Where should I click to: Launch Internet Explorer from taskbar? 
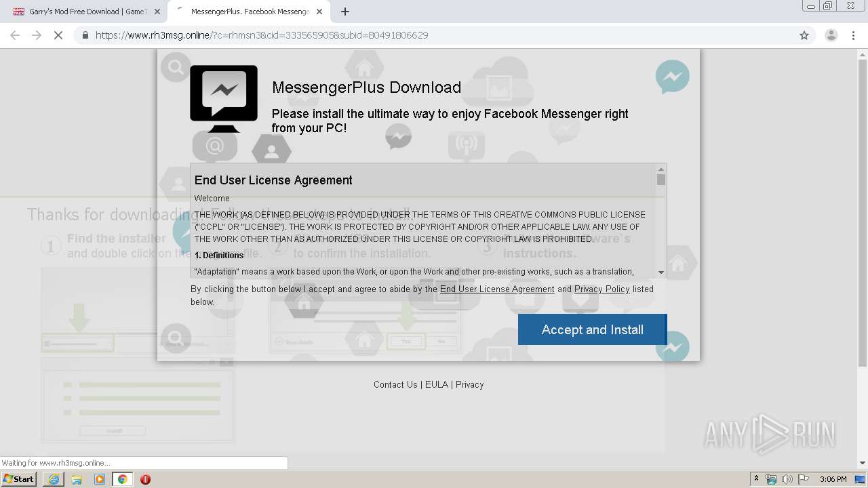coord(54,479)
